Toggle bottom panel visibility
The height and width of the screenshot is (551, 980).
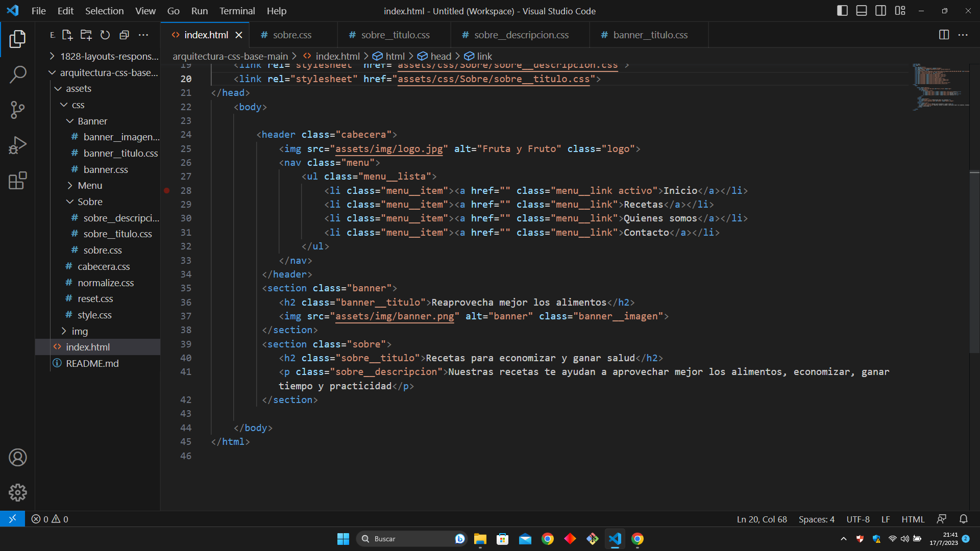tap(862, 11)
